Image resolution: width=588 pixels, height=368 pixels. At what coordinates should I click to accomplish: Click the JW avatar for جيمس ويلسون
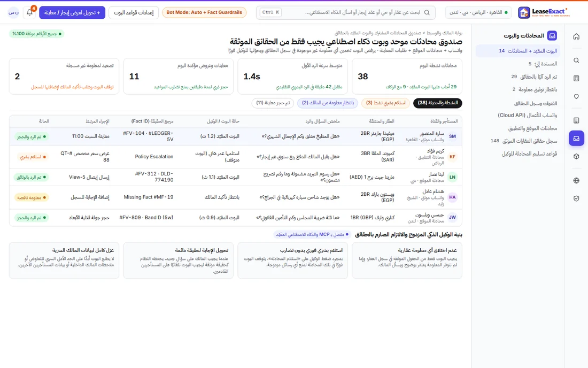[x=453, y=217]
